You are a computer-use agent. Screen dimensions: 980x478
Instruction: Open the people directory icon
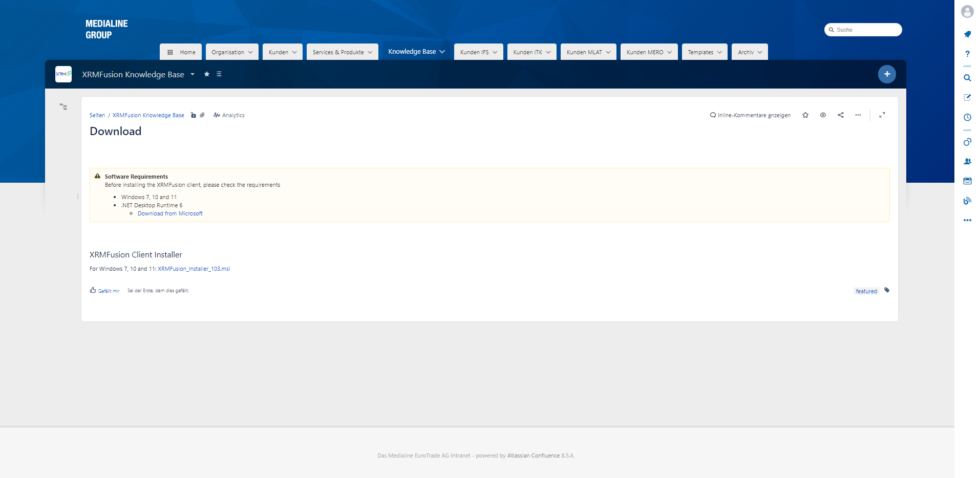coord(967,161)
